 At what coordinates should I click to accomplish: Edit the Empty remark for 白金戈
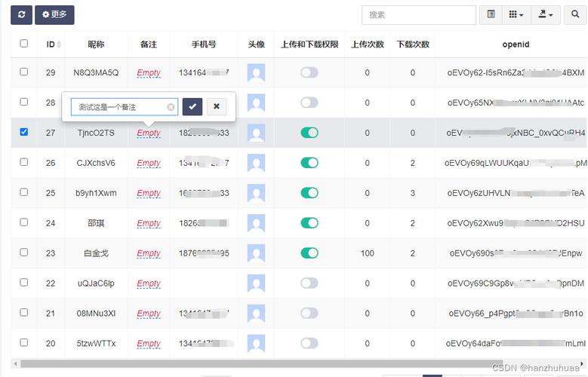tap(149, 253)
